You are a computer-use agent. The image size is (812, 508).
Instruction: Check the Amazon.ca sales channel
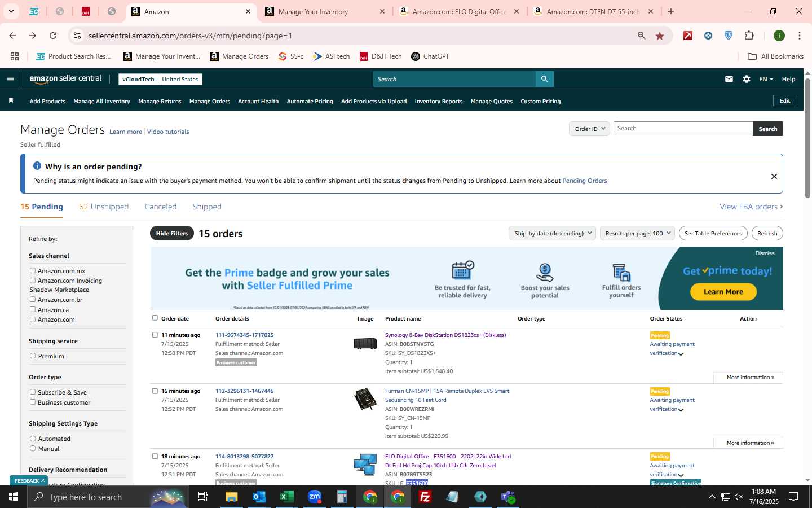(x=33, y=310)
